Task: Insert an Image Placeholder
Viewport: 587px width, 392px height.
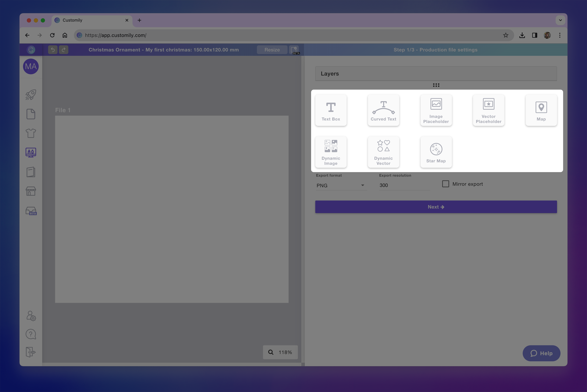Action: click(x=436, y=110)
